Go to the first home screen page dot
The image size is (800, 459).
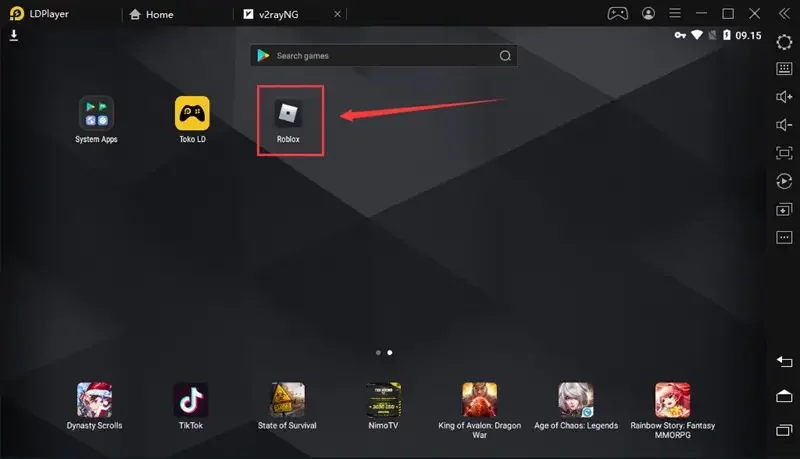click(378, 352)
